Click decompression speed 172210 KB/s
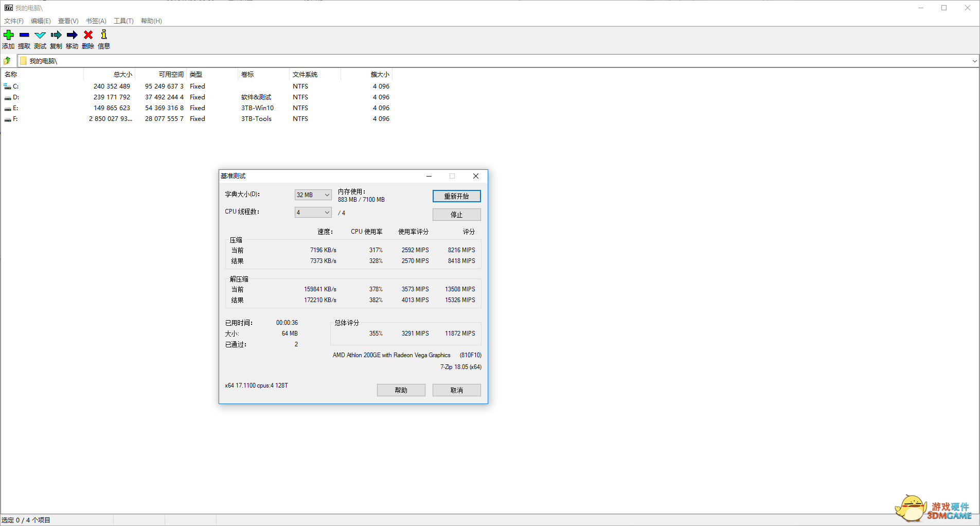The width and height of the screenshot is (980, 526). [x=320, y=300]
